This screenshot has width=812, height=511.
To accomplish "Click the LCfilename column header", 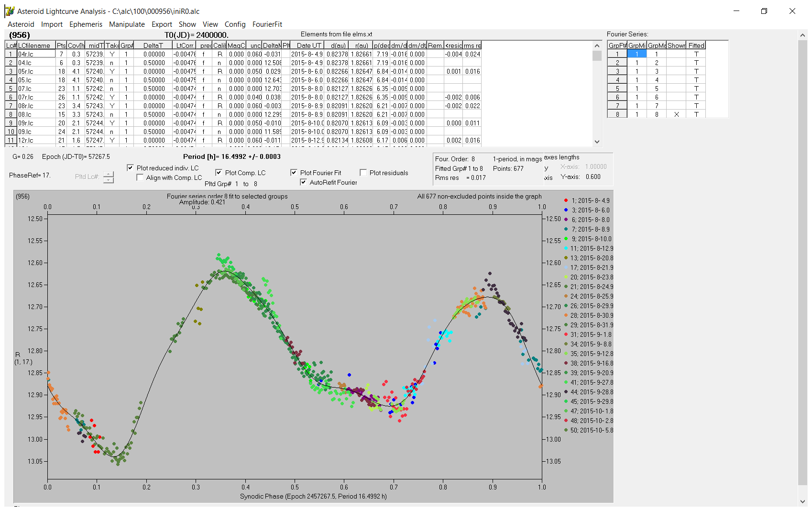I will pyautogui.click(x=36, y=45).
